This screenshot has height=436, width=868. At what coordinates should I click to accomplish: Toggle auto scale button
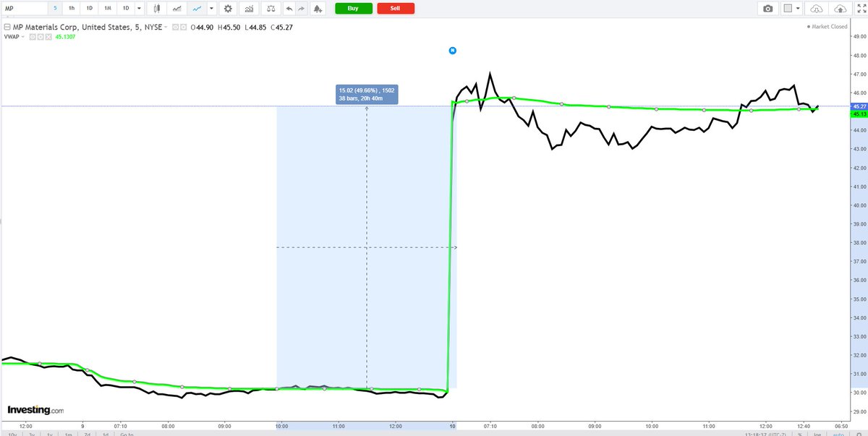tap(838, 434)
